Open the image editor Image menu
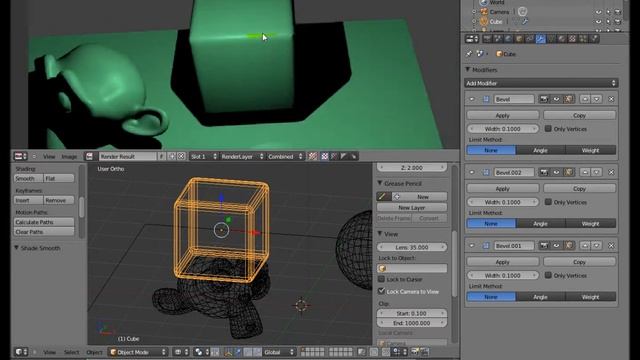The image size is (640, 360). point(69,156)
